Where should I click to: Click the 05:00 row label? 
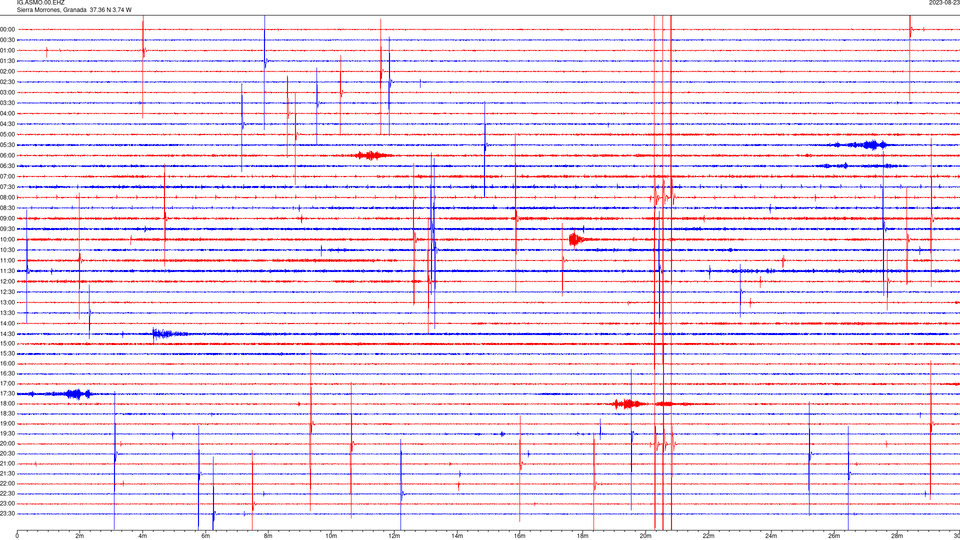point(8,134)
